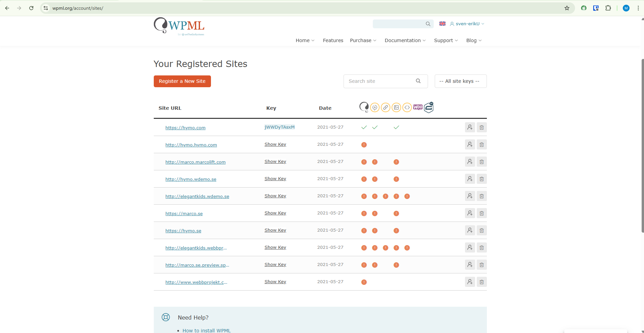
Task: Show Key for https://marco.se
Action: pos(275,213)
